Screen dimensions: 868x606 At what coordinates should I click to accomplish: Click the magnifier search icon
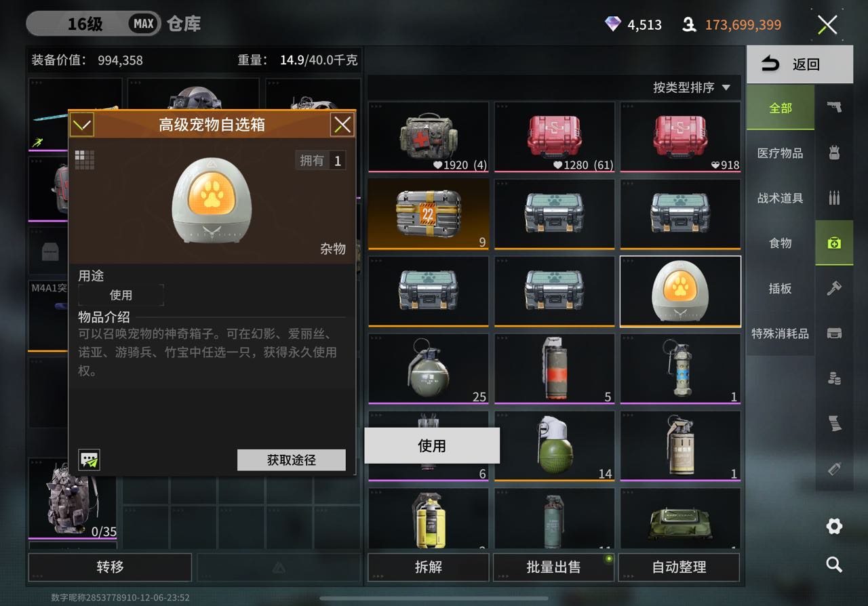tap(834, 564)
